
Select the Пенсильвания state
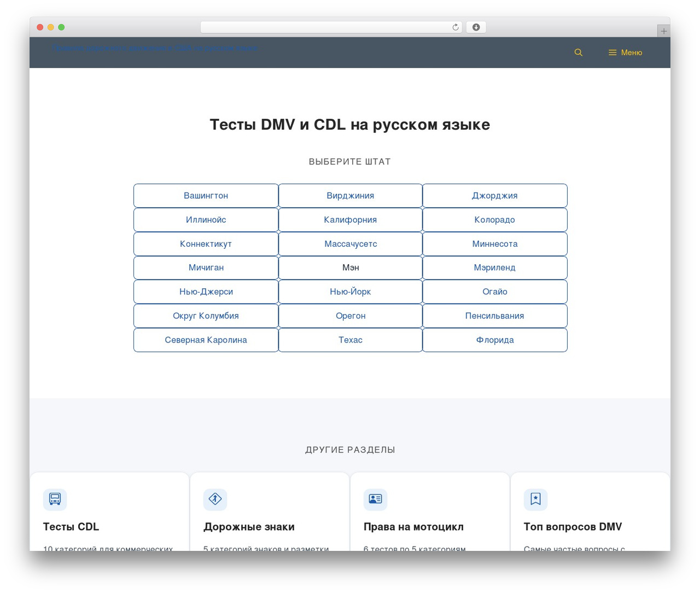[x=495, y=316]
